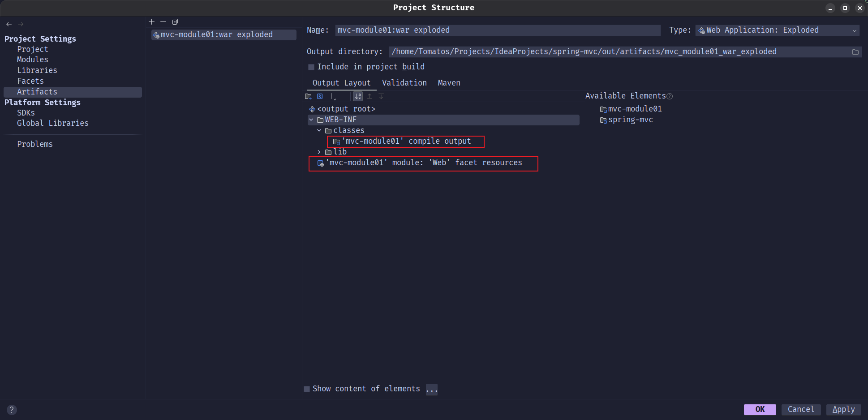The image size is (868, 420).
Task: Open the Maven tab
Action: (449, 83)
